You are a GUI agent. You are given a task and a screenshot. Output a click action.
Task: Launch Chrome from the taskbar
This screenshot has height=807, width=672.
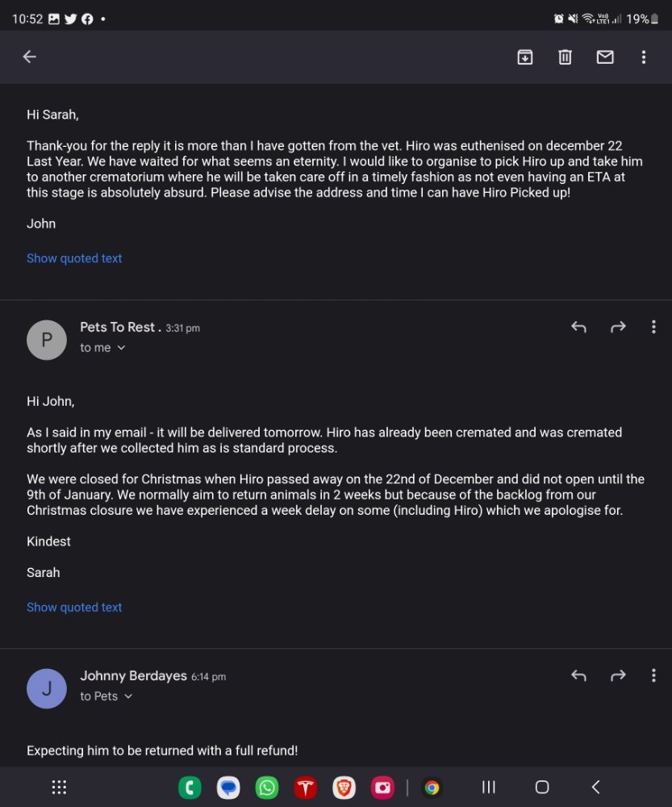pyautogui.click(x=432, y=788)
